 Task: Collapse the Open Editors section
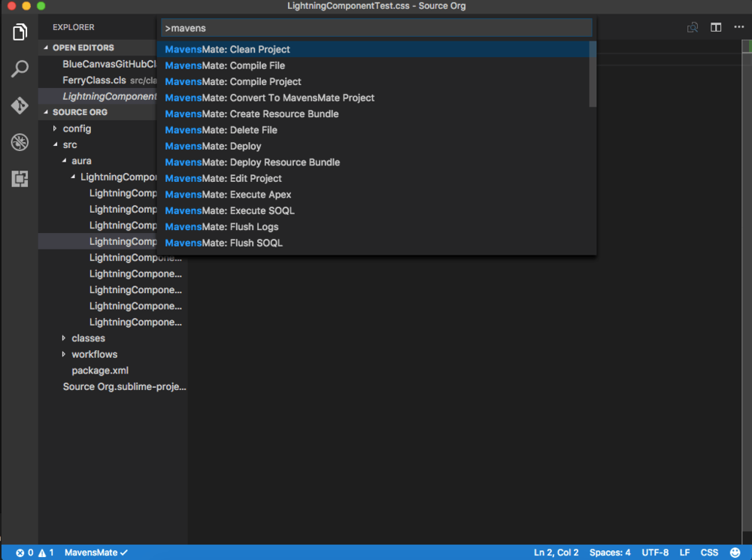[x=46, y=47]
